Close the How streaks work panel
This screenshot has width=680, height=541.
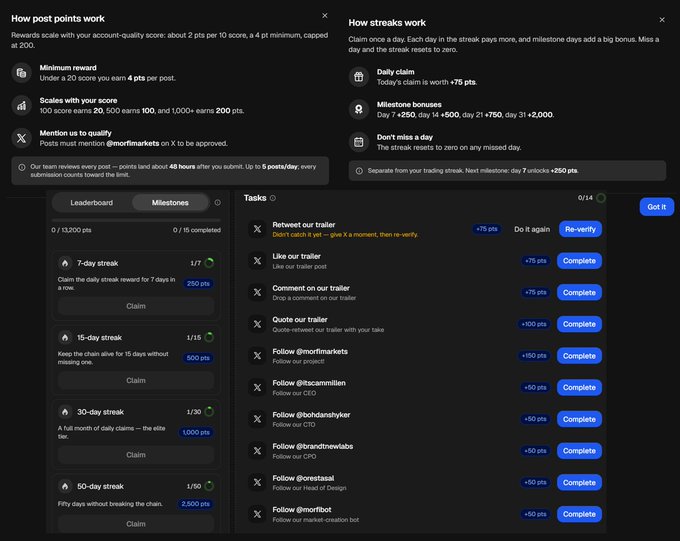[x=662, y=20]
